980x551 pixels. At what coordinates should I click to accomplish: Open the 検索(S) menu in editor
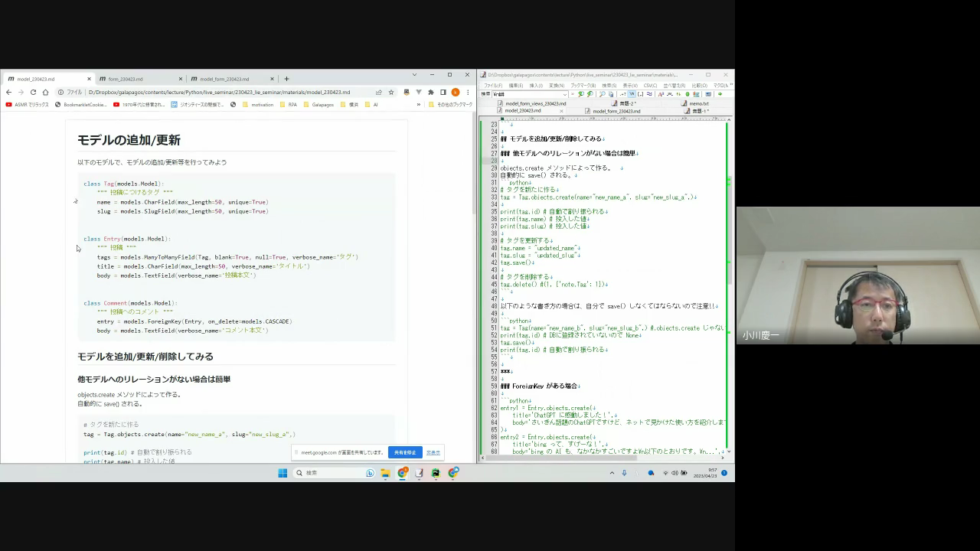pos(609,85)
